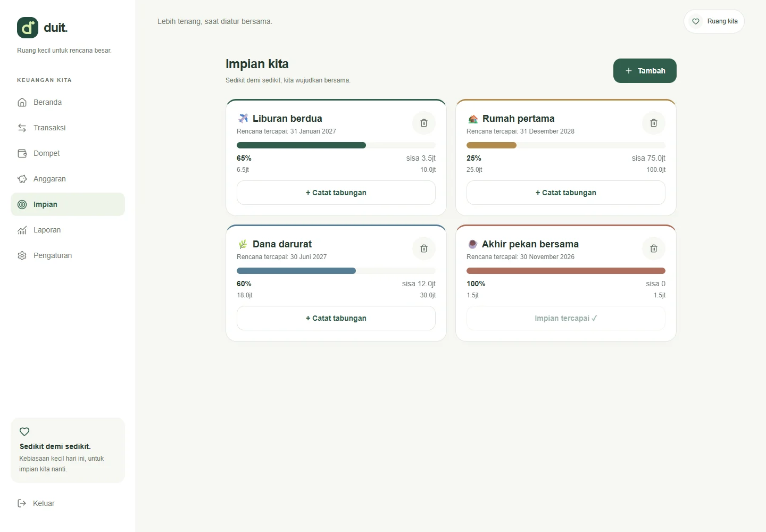Click the Keluar logout icon
This screenshot has height=532, width=766.
pyautogui.click(x=22, y=503)
